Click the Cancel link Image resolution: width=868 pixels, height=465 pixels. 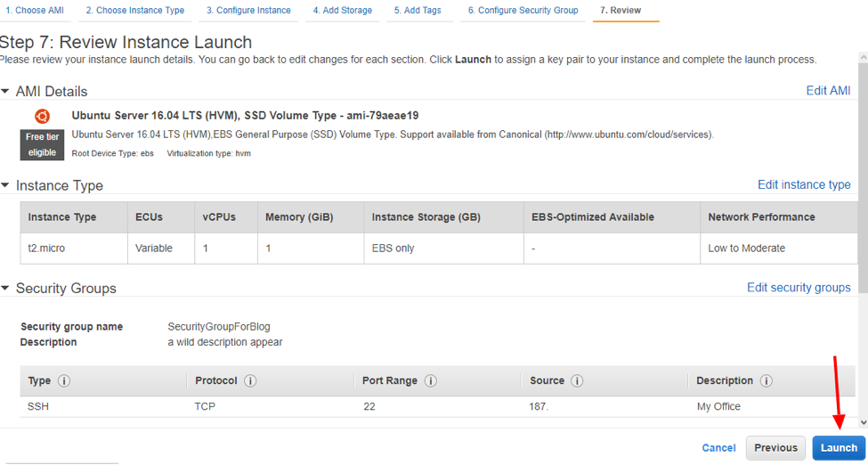pos(718,448)
